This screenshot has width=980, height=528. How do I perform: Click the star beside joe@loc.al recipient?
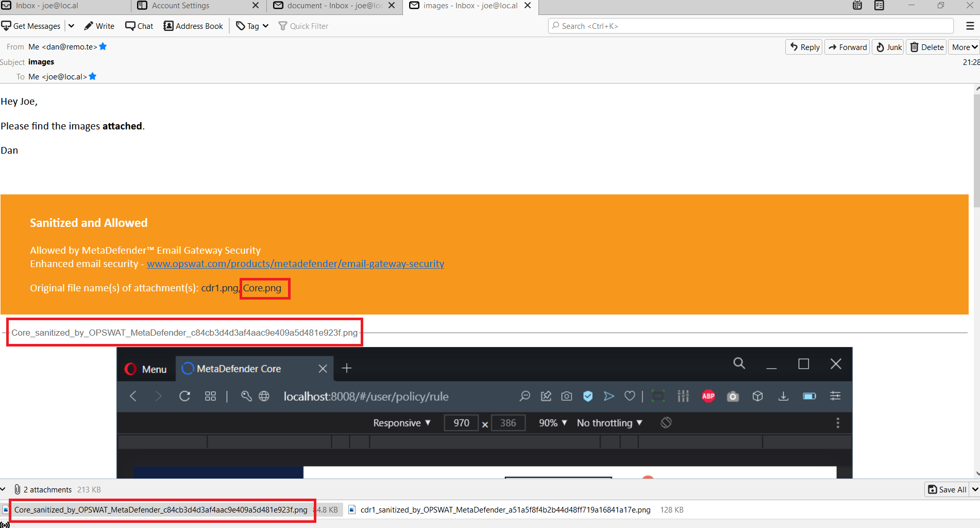click(93, 76)
